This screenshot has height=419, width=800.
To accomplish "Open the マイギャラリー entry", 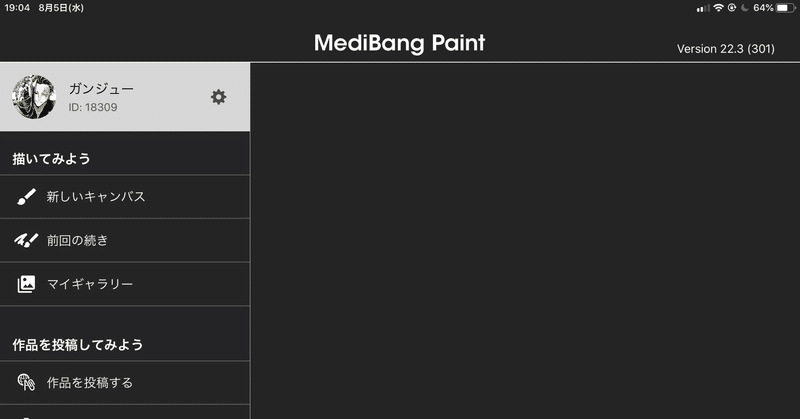I will point(125,284).
